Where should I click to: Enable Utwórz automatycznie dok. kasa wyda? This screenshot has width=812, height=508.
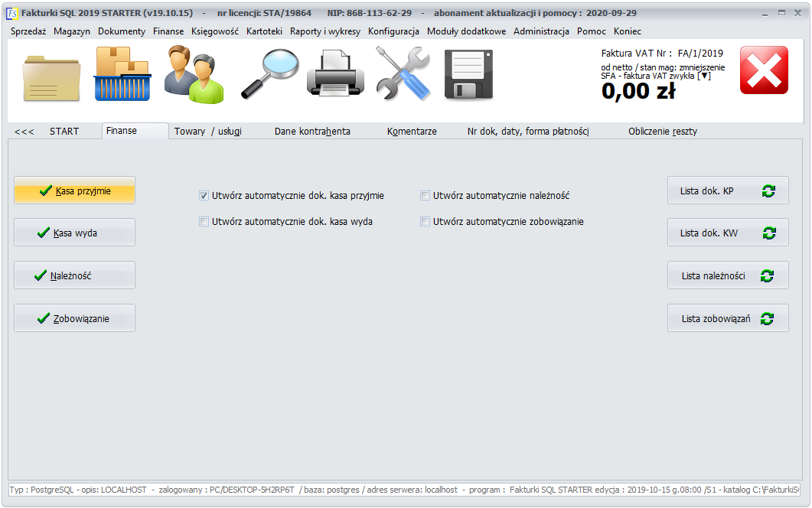204,222
